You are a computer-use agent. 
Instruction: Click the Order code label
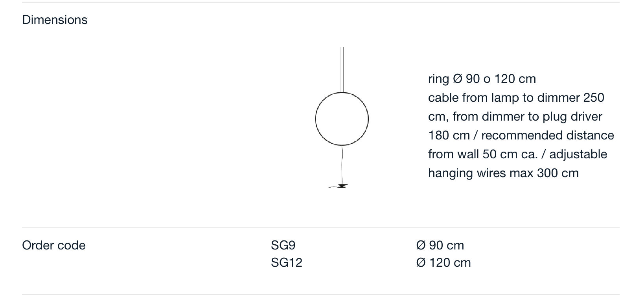(54, 245)
